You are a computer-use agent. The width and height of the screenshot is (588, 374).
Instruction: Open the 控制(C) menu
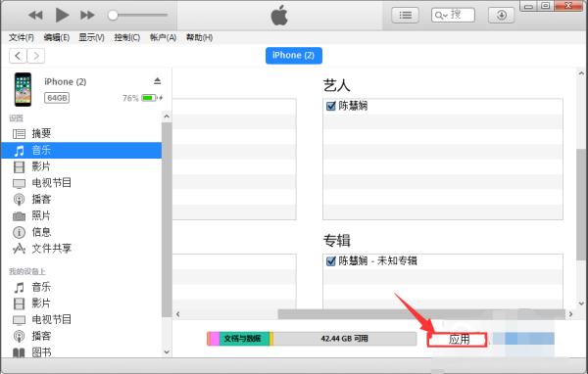[x=127, y=37]
